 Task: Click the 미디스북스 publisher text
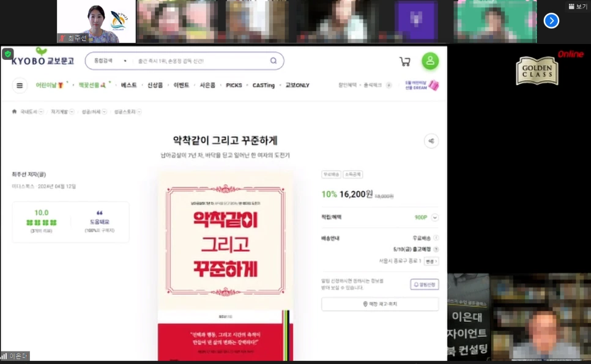tap(23, 187)
